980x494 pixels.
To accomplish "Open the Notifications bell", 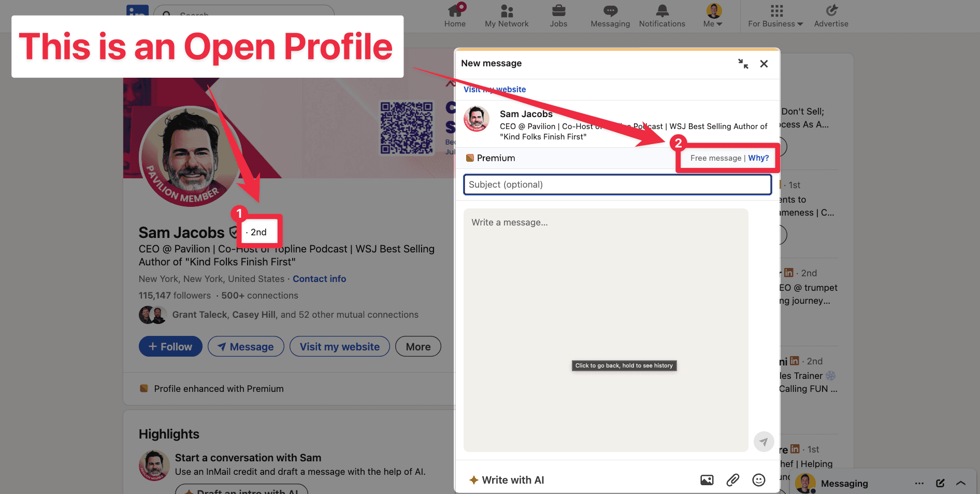I will point(662,10).
